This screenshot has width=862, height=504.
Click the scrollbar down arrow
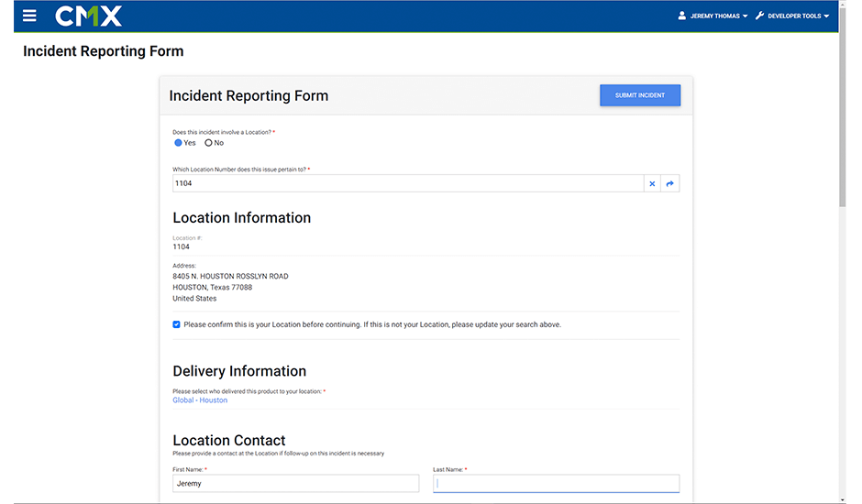tap(843, 500)
